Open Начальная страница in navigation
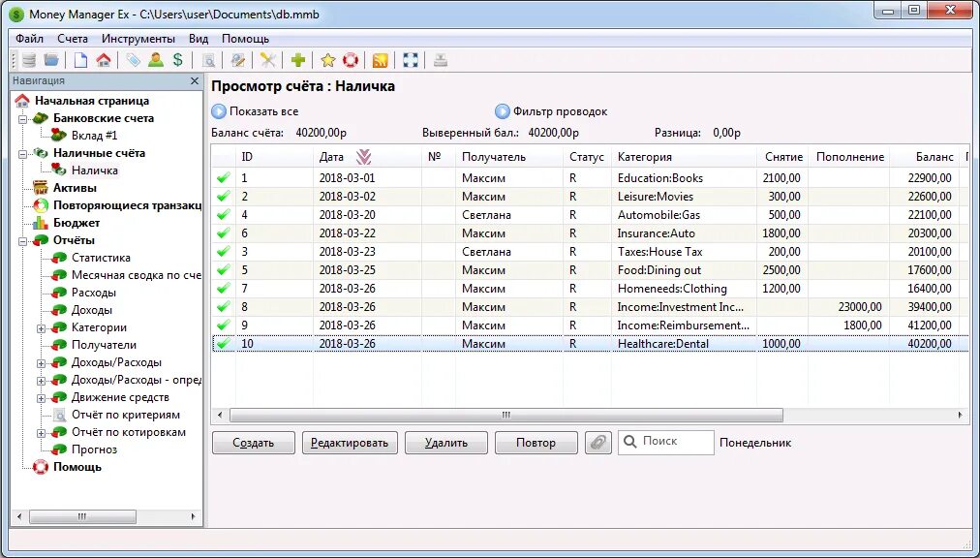 [x=92, y=101]
